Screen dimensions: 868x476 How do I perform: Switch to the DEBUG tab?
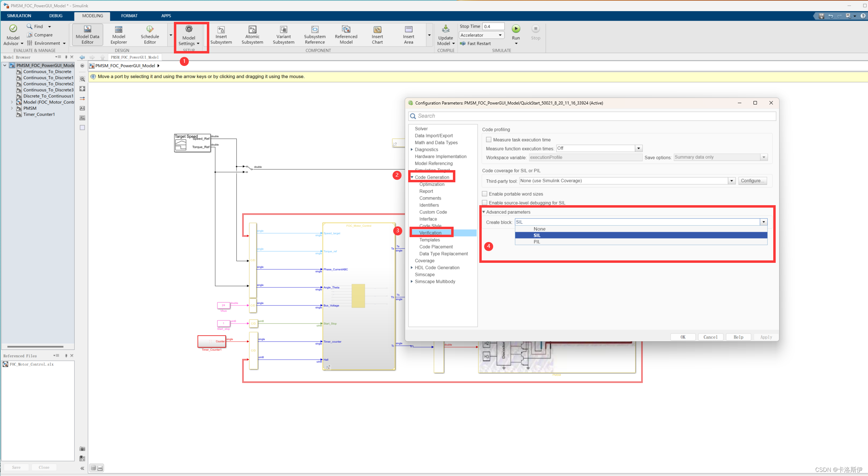[x=56, y=16]
